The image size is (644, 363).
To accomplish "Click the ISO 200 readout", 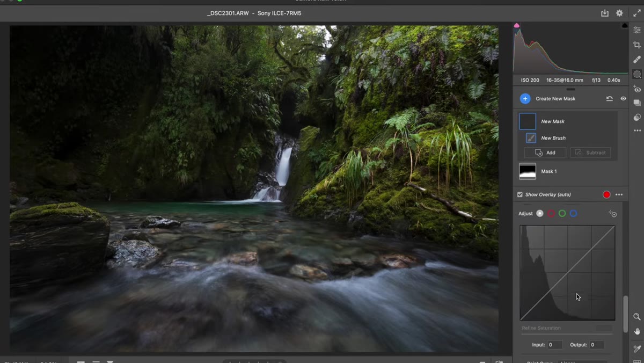I will [530, 80].
